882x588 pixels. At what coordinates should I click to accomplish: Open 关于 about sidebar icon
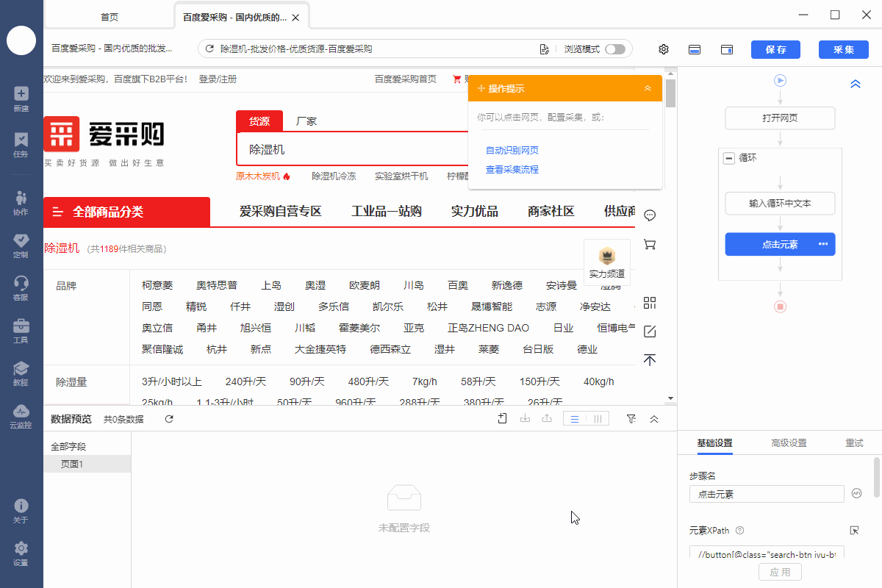point(21,511)
